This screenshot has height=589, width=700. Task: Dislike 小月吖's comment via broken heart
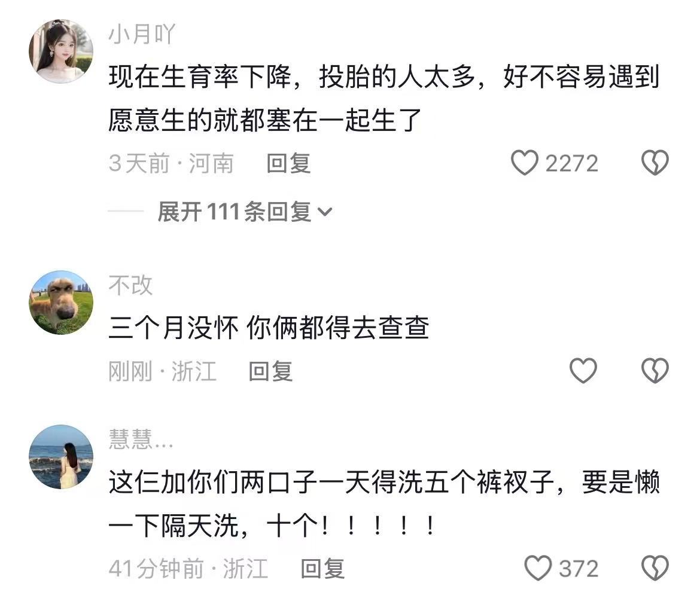[x=655, y=163]
